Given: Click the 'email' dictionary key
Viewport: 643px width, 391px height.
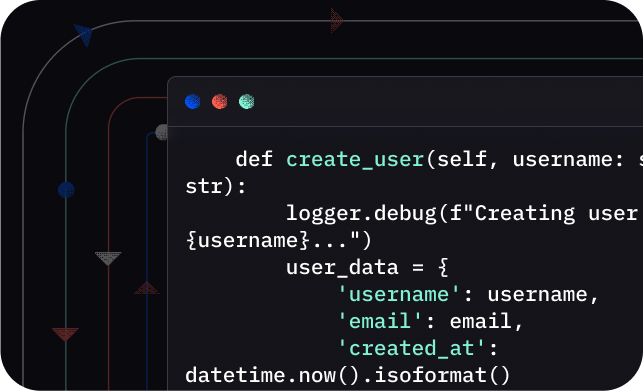Looking at the screenshot, I should pos(380,321).
